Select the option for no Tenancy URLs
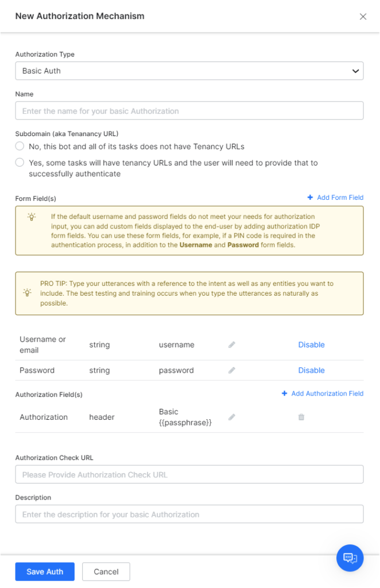 [19, 146]
